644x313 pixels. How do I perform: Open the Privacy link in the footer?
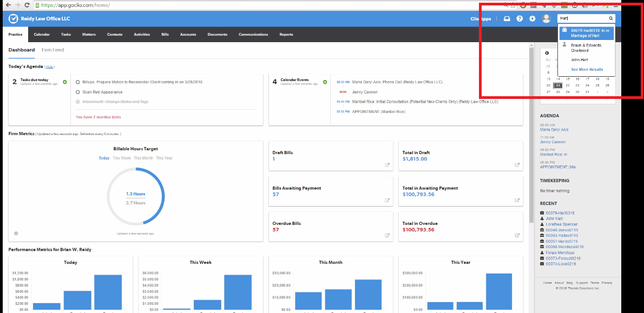(x=607, y=282)
